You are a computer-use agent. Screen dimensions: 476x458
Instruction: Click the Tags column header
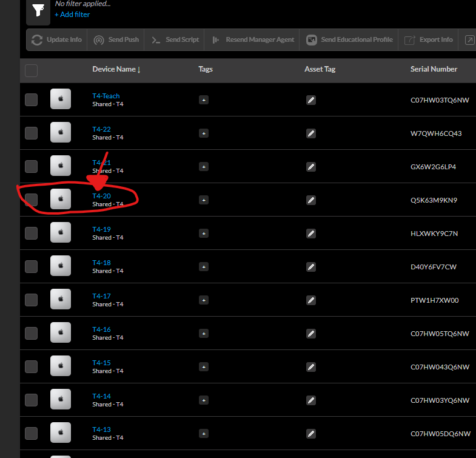(206, 69)
